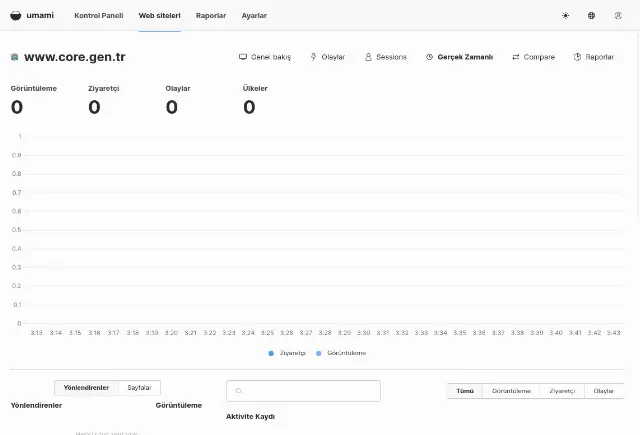
Task: Click the Ziyaretçi metric label
Action: tap(104, 89)
